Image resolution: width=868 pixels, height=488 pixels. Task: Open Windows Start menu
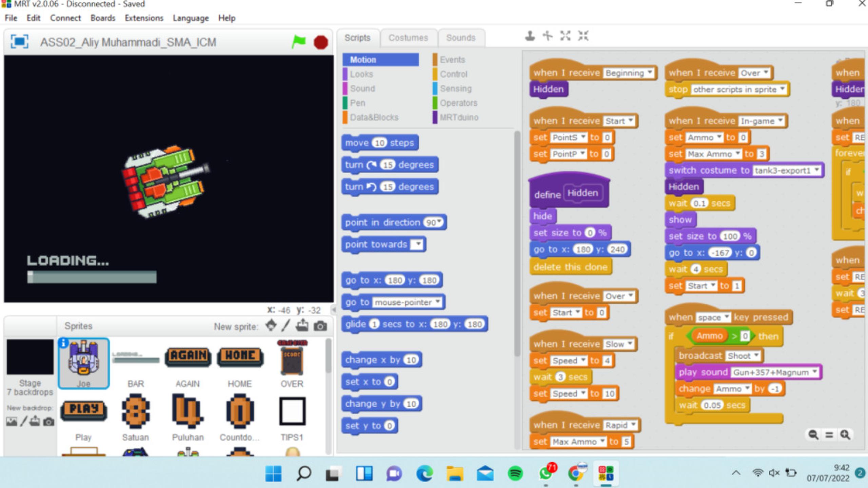pos(273,473)
